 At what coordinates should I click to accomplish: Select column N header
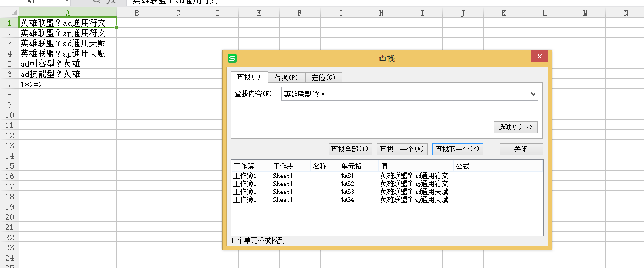626,13
